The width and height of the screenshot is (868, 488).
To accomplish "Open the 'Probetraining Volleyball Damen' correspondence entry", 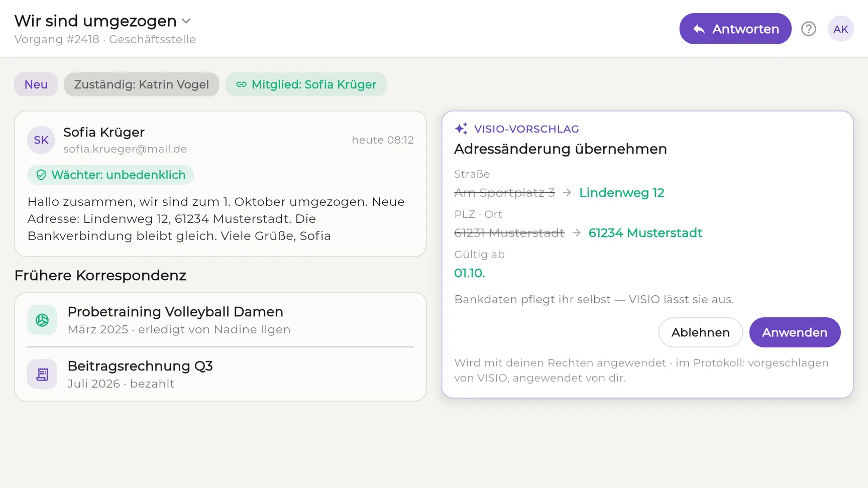I will [221, 320].
